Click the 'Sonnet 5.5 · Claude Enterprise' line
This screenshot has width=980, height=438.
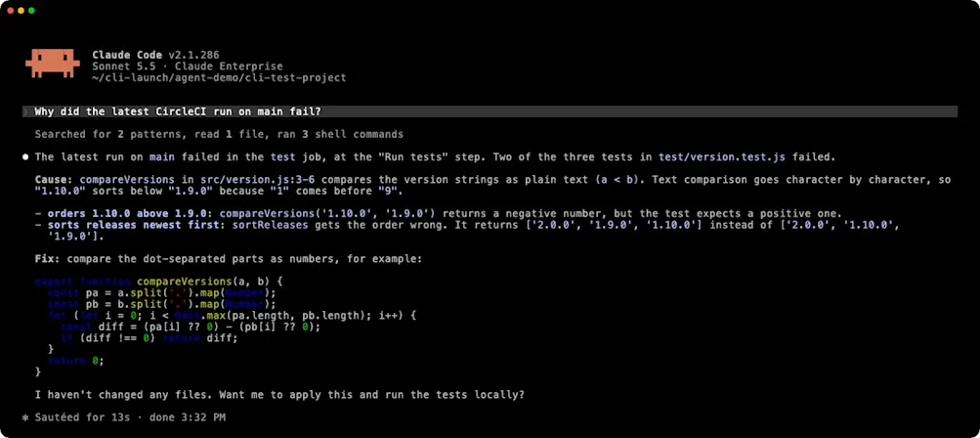pos(188,66)
